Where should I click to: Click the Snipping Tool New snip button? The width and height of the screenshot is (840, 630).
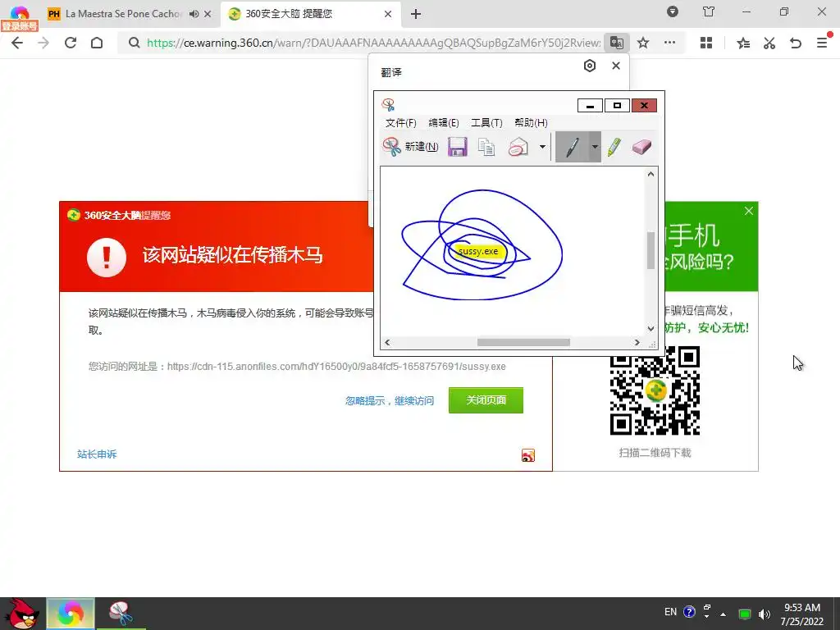pyautogui.click(x=410, y=146)
